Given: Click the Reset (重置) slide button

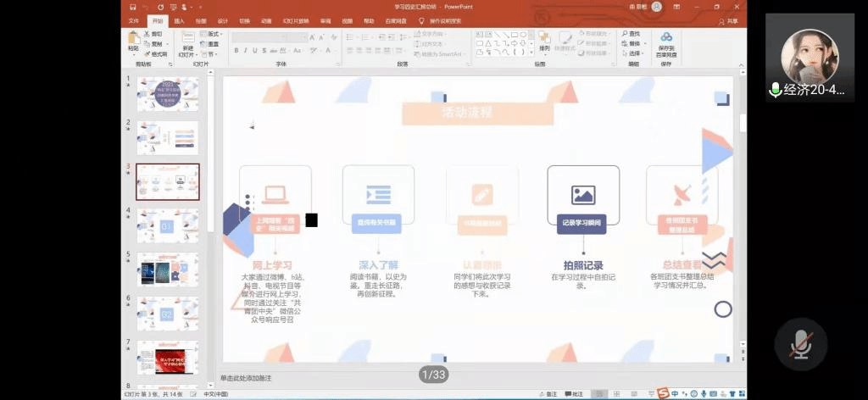Looking at the screenshot, I should [x=212, y=44].
